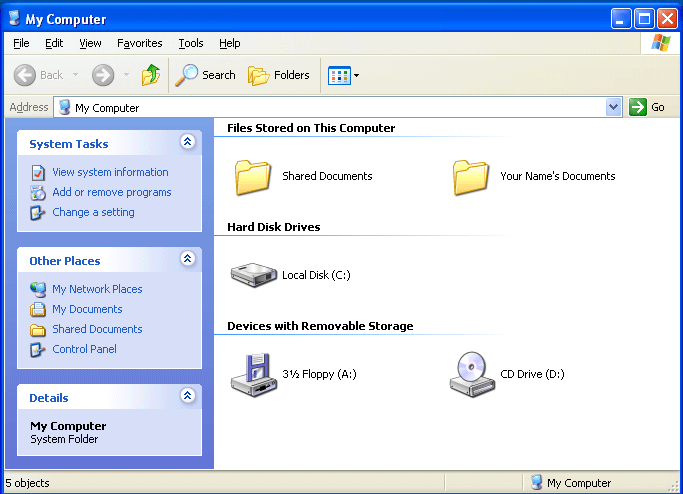683x494 pixels.
Task: Open the Forward history dropdown arrow
Action: coord(126,75)
